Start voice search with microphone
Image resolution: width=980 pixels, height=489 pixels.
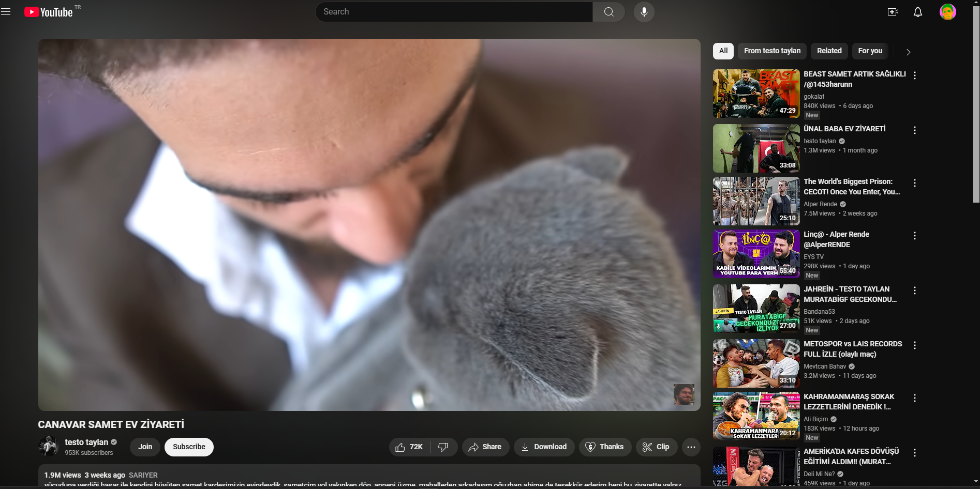coord(644,12)
